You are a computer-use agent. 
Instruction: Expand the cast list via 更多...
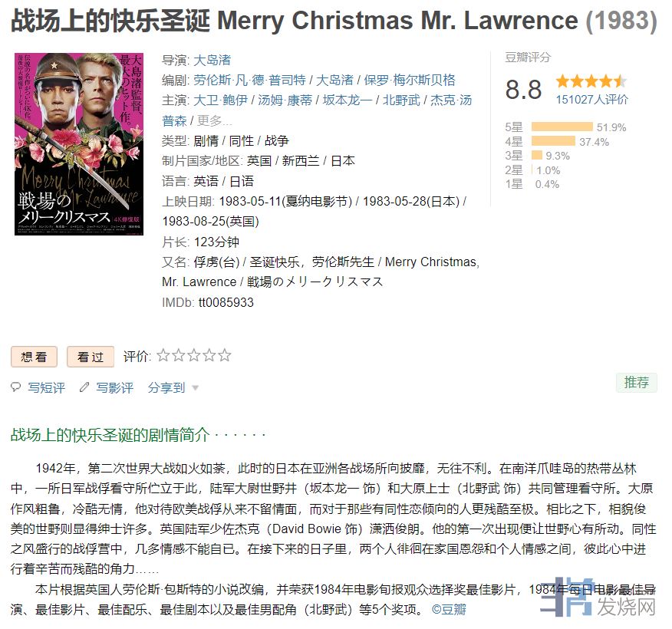point(214,121)
